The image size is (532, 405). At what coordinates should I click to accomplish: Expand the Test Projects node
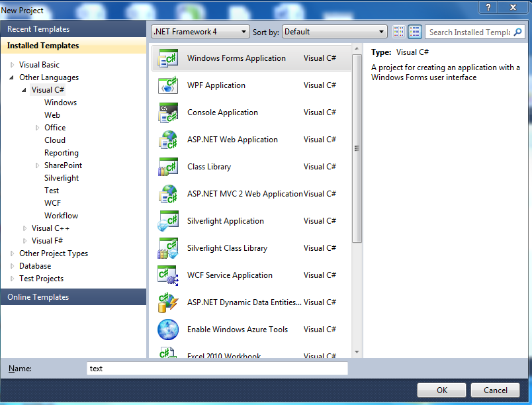pyautogui.click(x=12, y=279)
